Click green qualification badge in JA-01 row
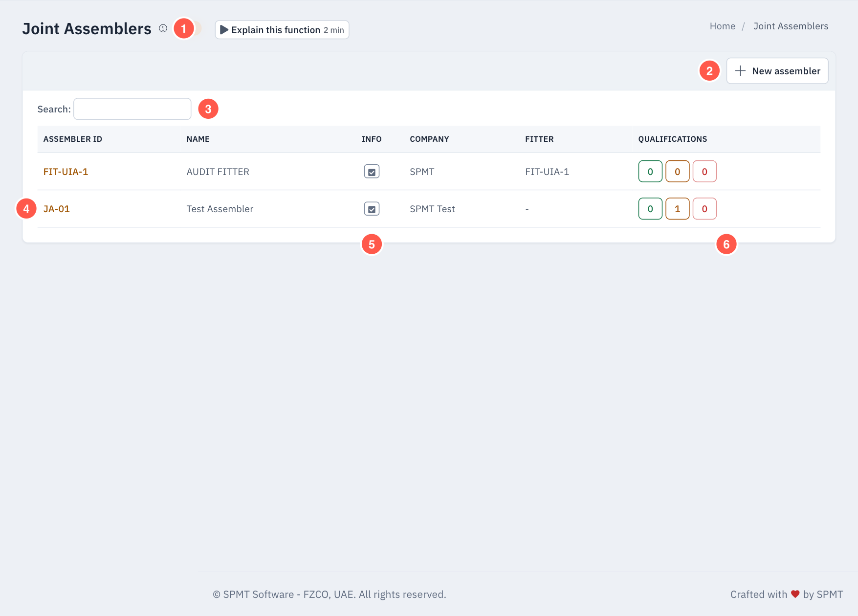 (x=650, y=209)
